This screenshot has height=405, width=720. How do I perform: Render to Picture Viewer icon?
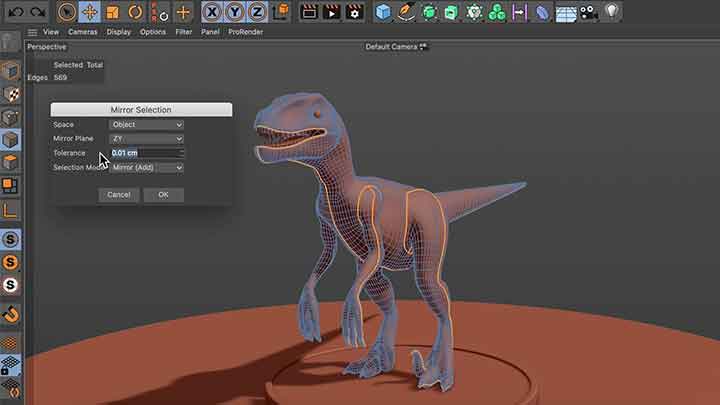332,12
